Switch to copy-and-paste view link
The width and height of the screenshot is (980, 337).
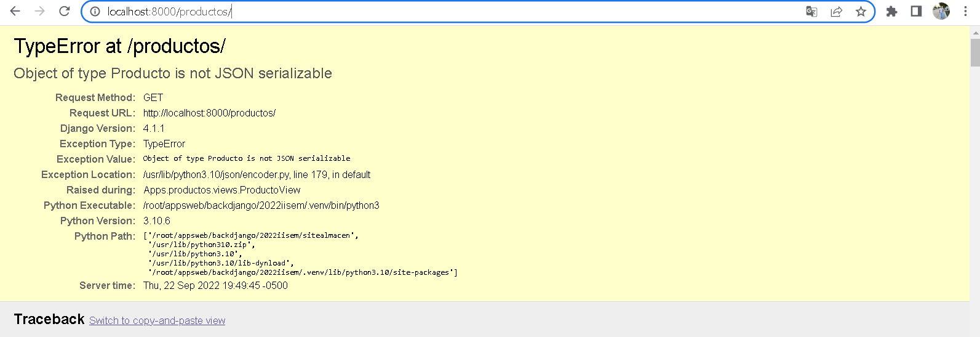(157, 320)
